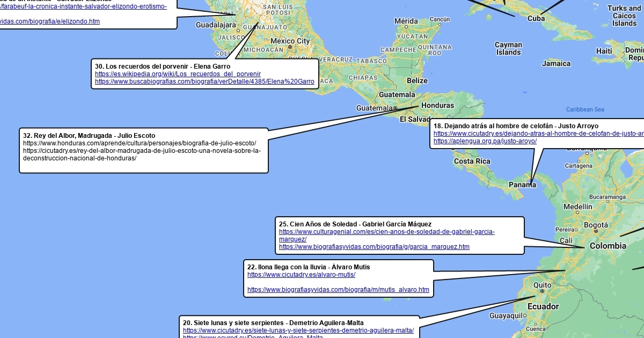Open the cicutadry link for Dejando atrás al hombre de celofán
The height and width of the screenshot is (338, 644).
[x=539, y=134]
